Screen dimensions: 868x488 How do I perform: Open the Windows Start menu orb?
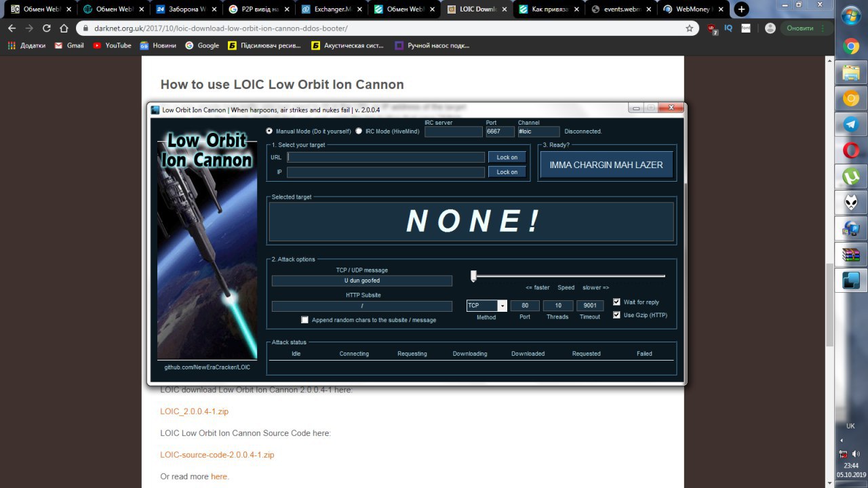851,16
